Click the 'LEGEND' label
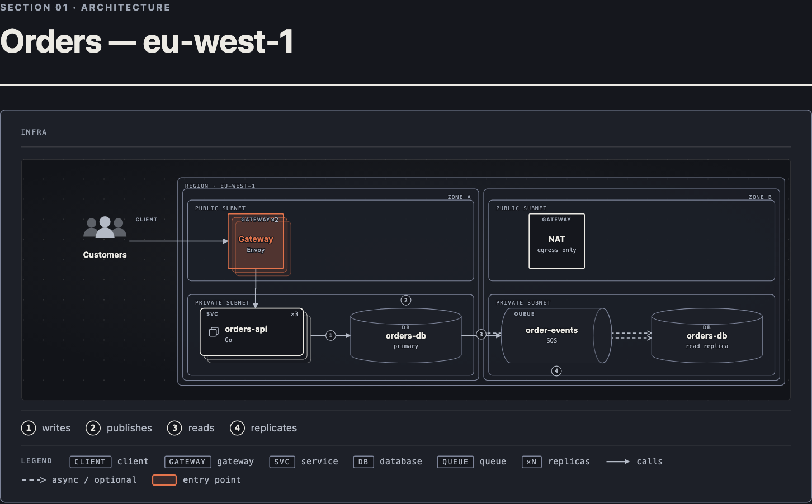The height and width of the screenshot is (504, 812). click(36, 461)
